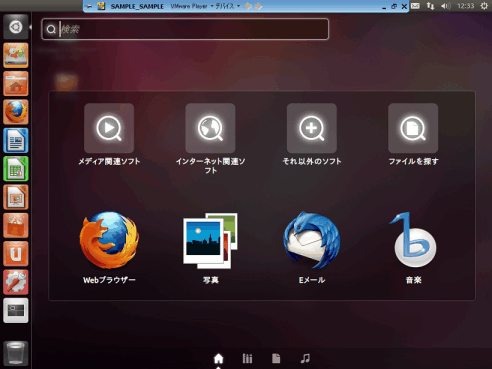Open the Trash in launcher
The height and width of the screenshot is (369, 492).
pyautogui.click(x=16, y=353)
